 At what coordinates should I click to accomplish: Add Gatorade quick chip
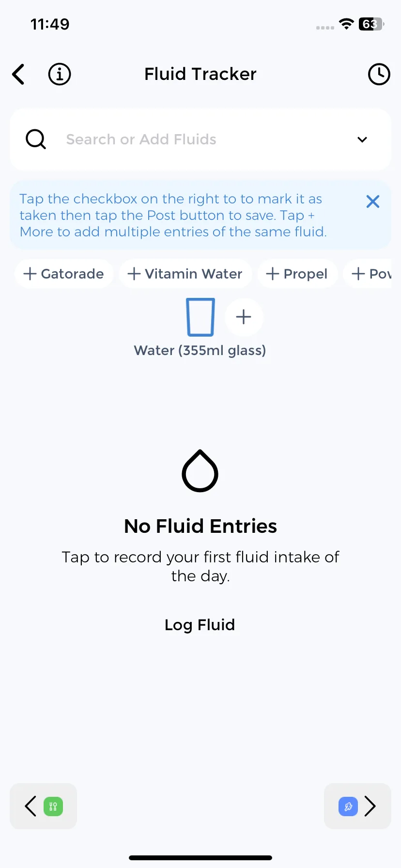click(x=63, y=274)
